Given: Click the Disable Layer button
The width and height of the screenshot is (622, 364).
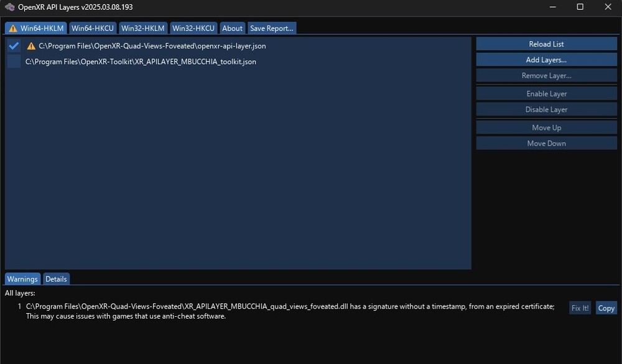Looking at the screenshot, I should pyautogui.click(x=546, y=110).
